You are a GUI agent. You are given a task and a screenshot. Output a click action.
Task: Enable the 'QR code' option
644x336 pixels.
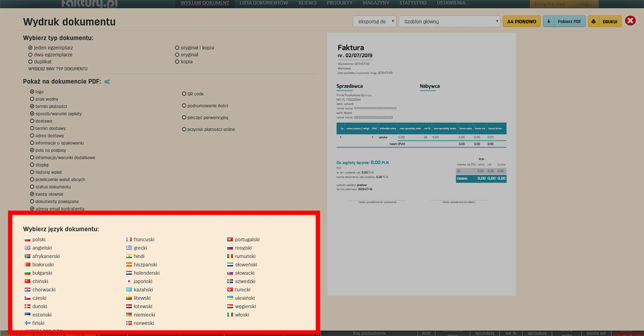[184, 94]
